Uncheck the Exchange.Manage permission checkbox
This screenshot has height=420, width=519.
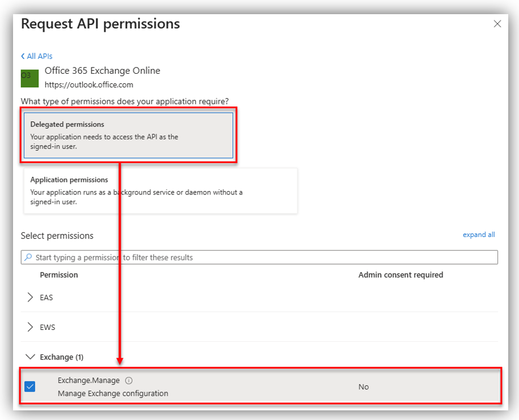pos(30,386)
